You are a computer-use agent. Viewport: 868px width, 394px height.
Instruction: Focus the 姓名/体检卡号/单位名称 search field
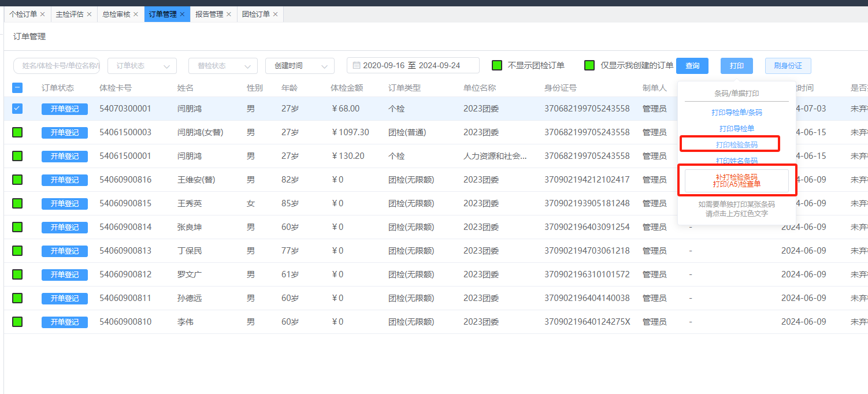(x=57, y=66)
